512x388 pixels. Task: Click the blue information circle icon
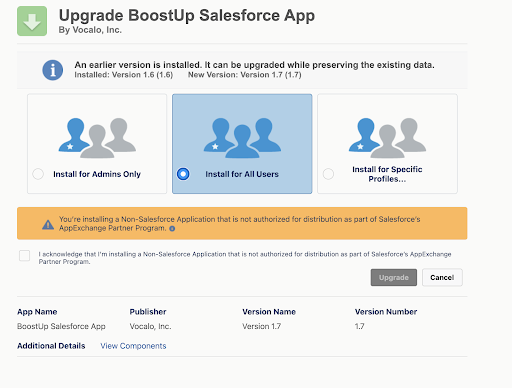coord(53,70)
